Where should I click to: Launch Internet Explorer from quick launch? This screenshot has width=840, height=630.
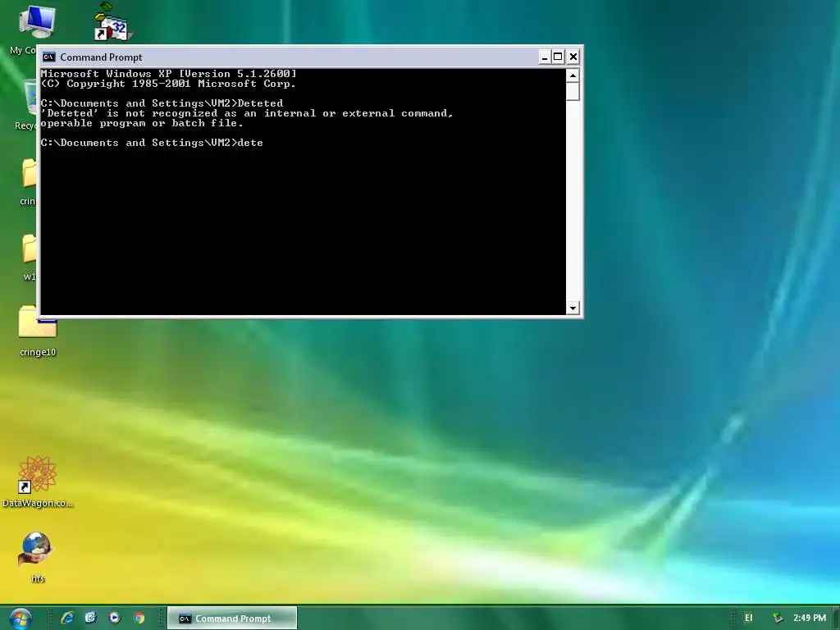pos(67,619)
